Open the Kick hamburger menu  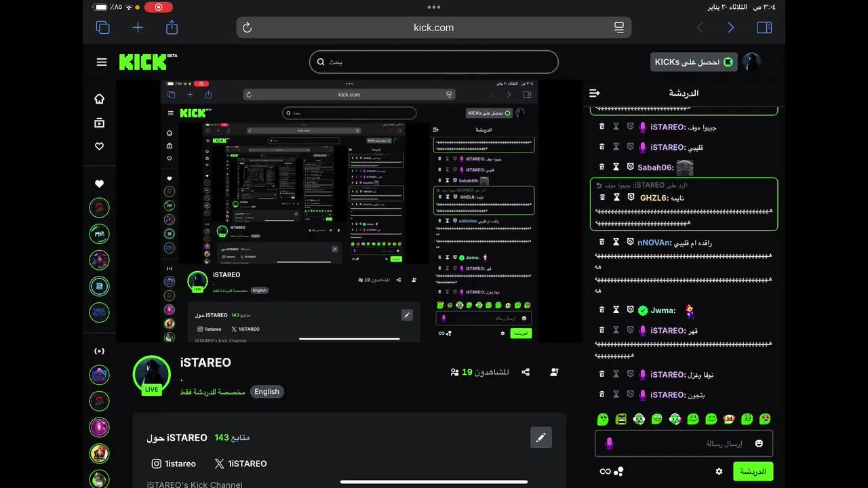tap(102, 62)
